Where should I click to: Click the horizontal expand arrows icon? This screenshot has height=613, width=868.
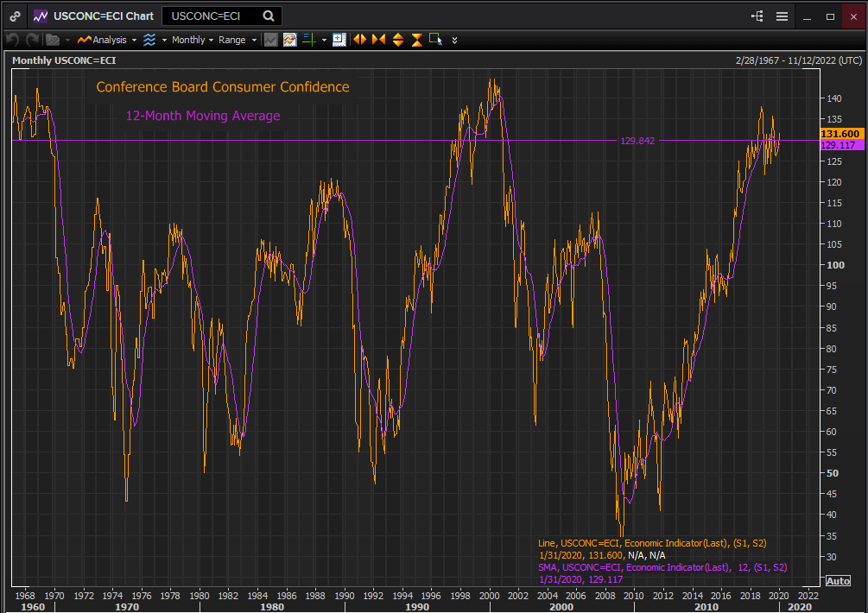[x=358, y=40]
